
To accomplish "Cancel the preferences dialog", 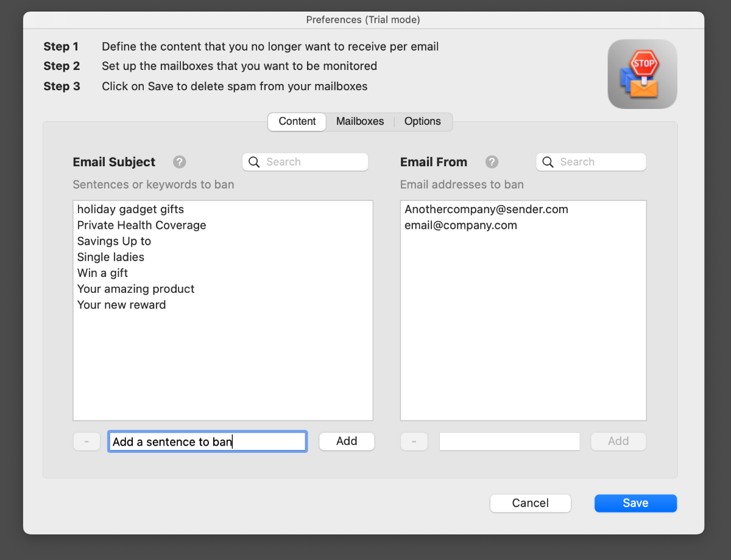I will tap(530, 503).
